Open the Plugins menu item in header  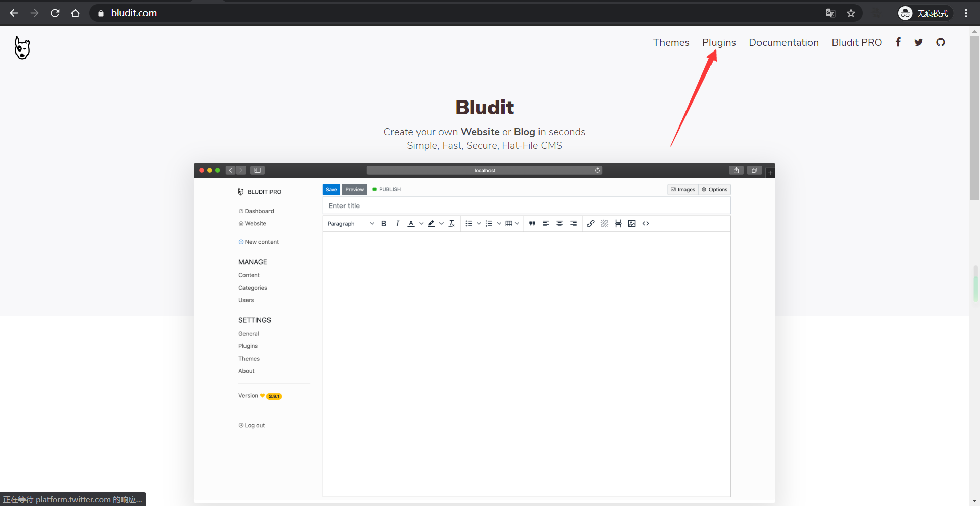(x=719, y=42)
